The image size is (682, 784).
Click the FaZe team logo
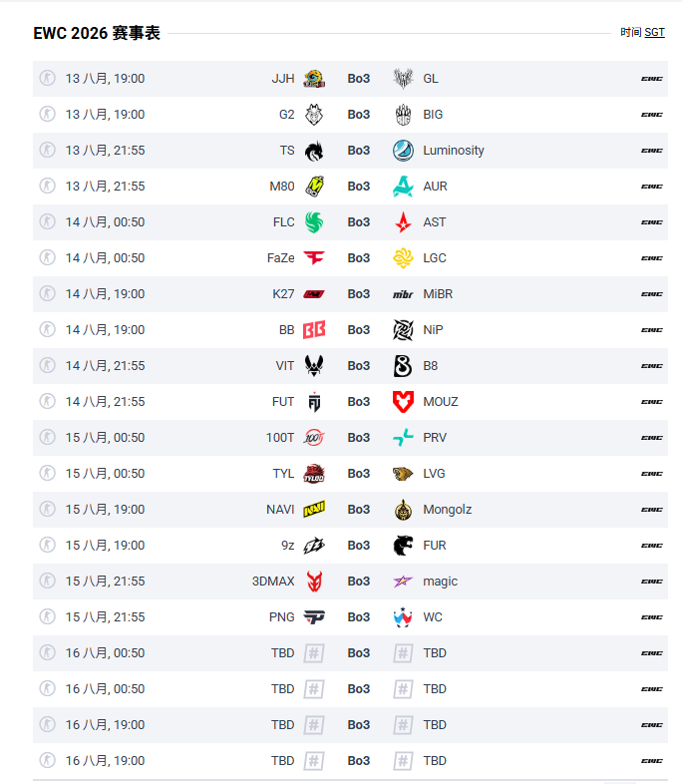[314, 258]
